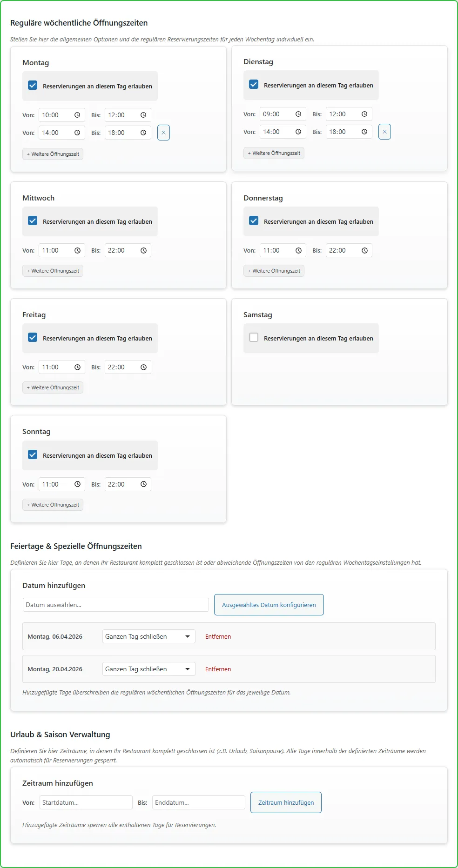This screenshot has width=458, height=868.
Task: Click Entfernen for Montag, 20.04.2026
Action: [x=218, y=669]
